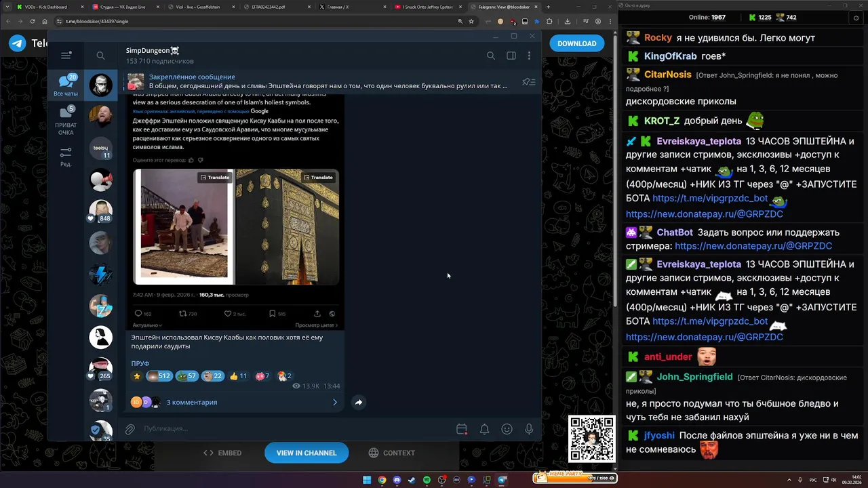Click the forward arrow button beside the post
Screen dimensions: 868x488
[x=359, y=402]
